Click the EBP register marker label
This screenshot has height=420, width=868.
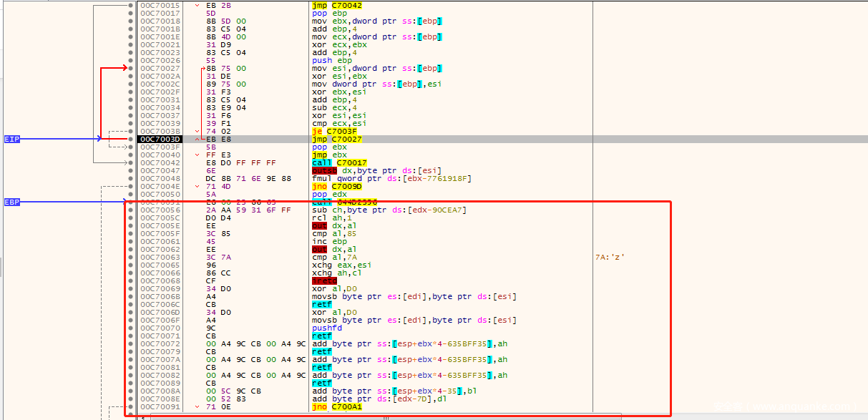click(12, 202)
